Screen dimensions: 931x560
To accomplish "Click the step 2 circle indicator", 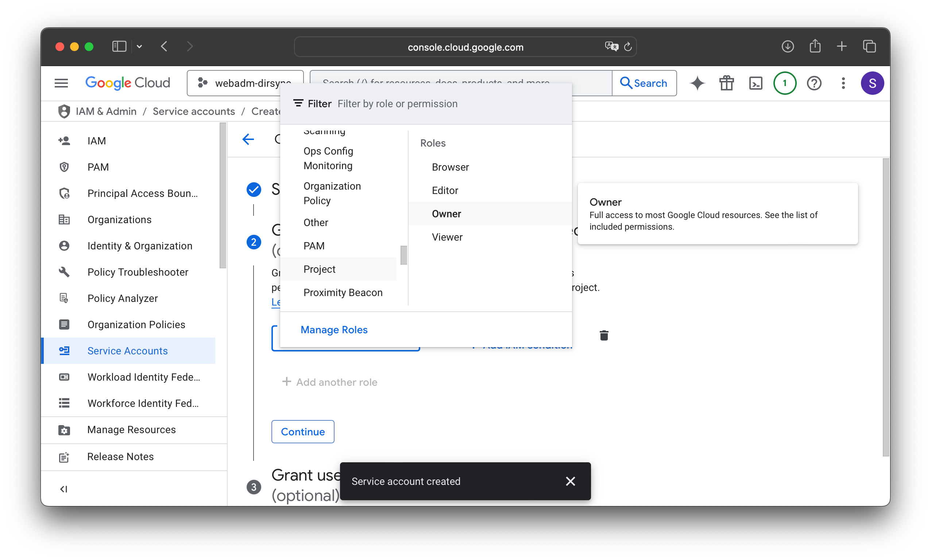I will [x=254, y=242].
